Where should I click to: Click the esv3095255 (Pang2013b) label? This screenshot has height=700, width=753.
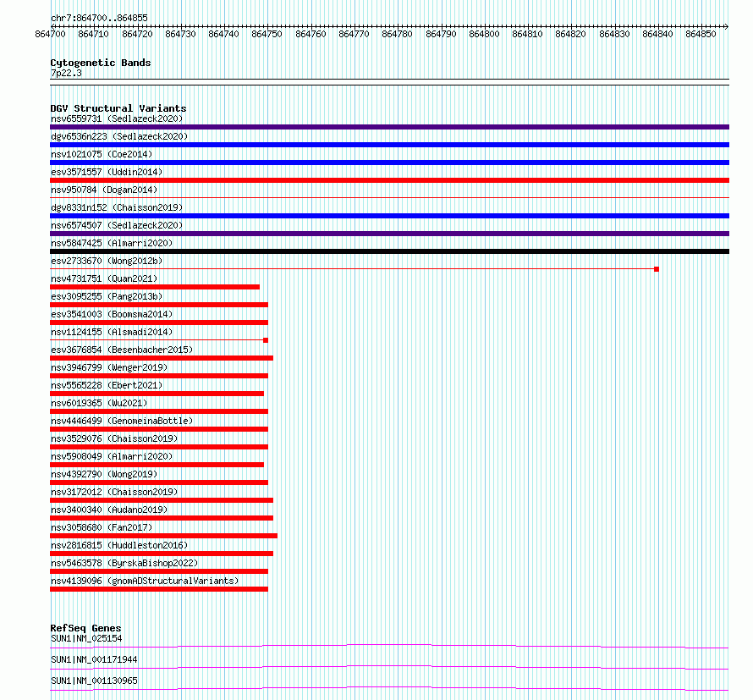[107, 296]
